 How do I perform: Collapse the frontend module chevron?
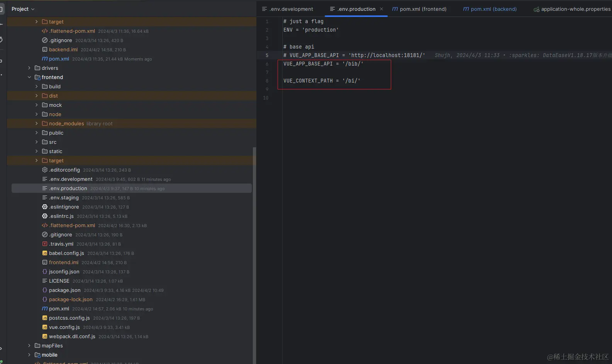click(x=29, y=77)
